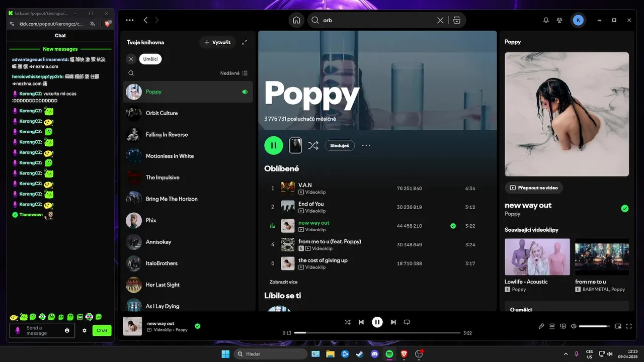Open the Lowlife - Acoustic video thumbnail
This screenshot has height=362, width=644.
click(x=537, y=256)
